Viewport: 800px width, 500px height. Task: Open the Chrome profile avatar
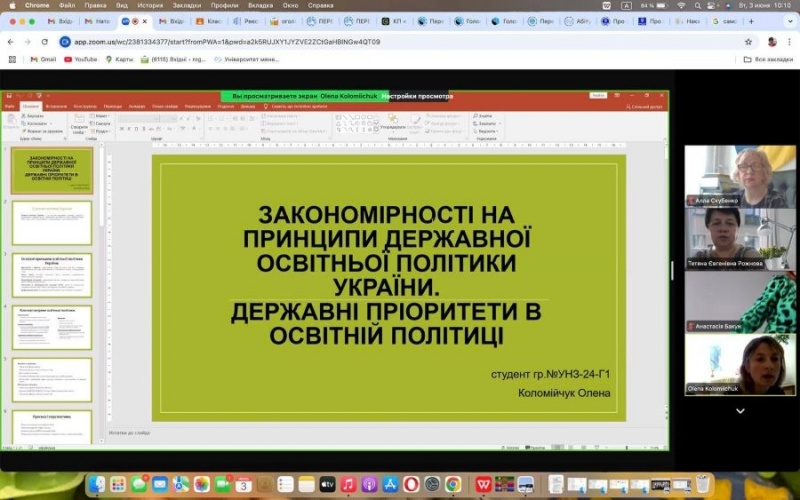tap(772, 42)
